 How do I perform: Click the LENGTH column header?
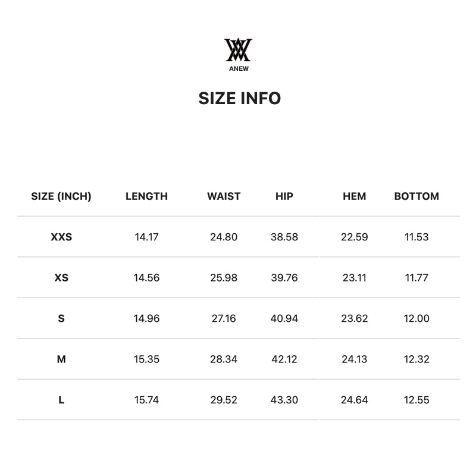tap(146, 196)
